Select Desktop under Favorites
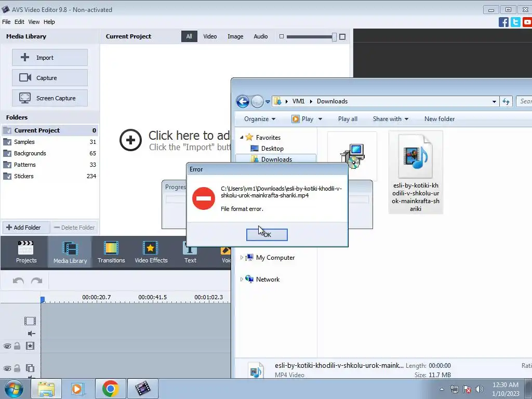The height and width of the screenshot is (399, 532). [272, 148]
